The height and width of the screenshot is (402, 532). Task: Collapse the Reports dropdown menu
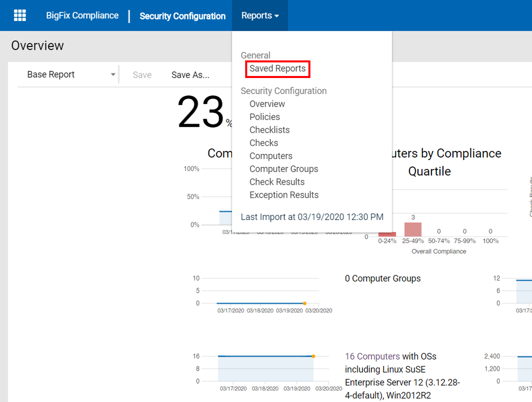pos(260,16)
